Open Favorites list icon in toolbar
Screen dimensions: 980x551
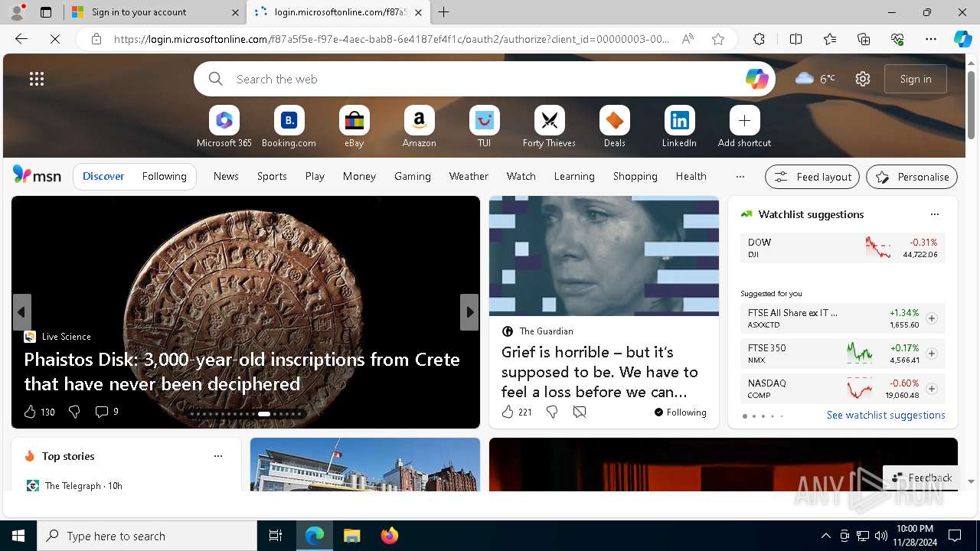point(830,39)
